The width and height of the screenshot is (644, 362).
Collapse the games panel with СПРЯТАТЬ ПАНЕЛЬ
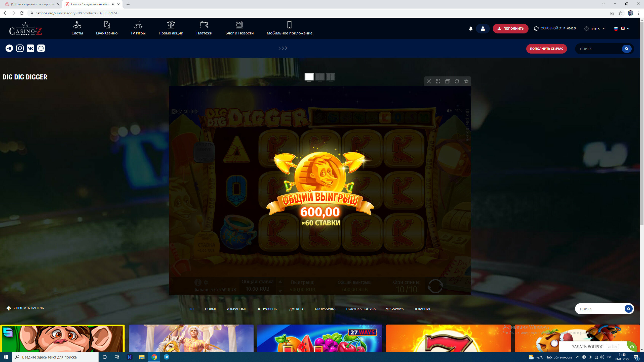pyautogui.click(x=25, y=308)
